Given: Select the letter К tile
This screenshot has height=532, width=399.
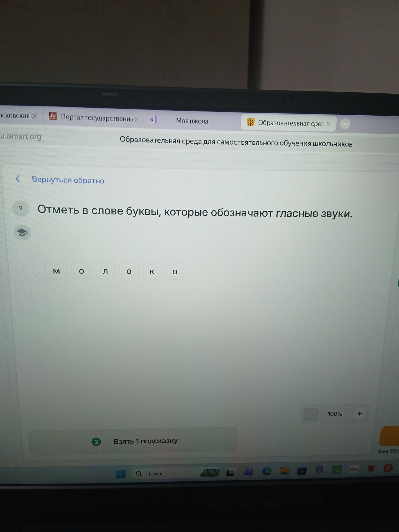Looking at the screenshot, I should (152, 272).
